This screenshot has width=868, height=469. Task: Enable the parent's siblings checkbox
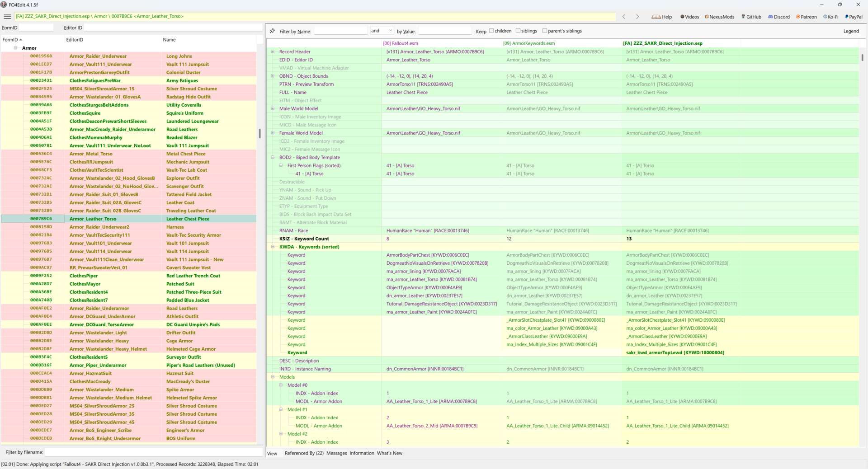point(545,31)
